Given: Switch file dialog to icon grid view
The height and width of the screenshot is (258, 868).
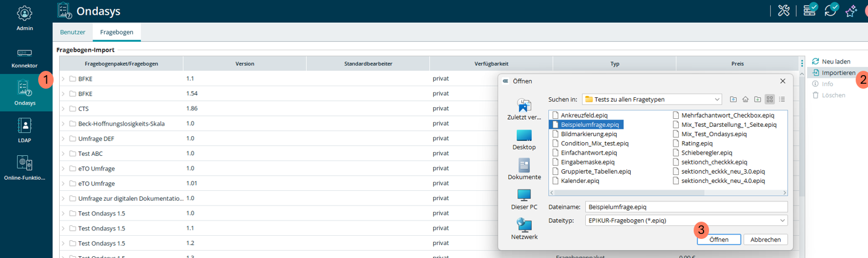Looking at the screenshot, I should [x=770, y=99].
